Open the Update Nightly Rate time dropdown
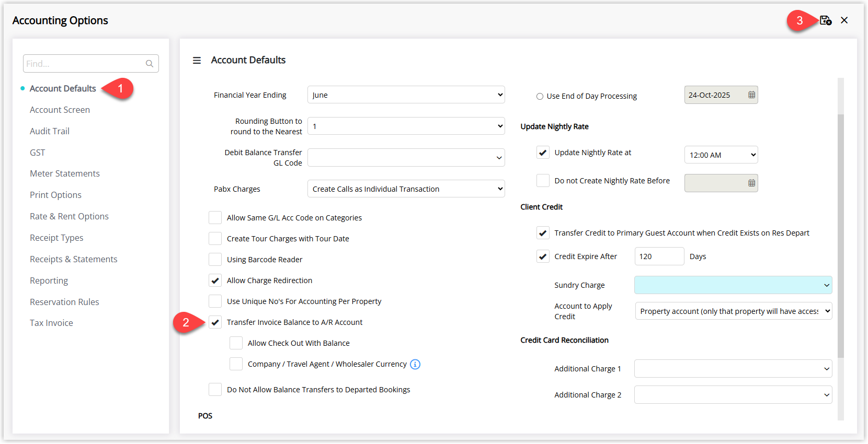 [x=721, y=155]
